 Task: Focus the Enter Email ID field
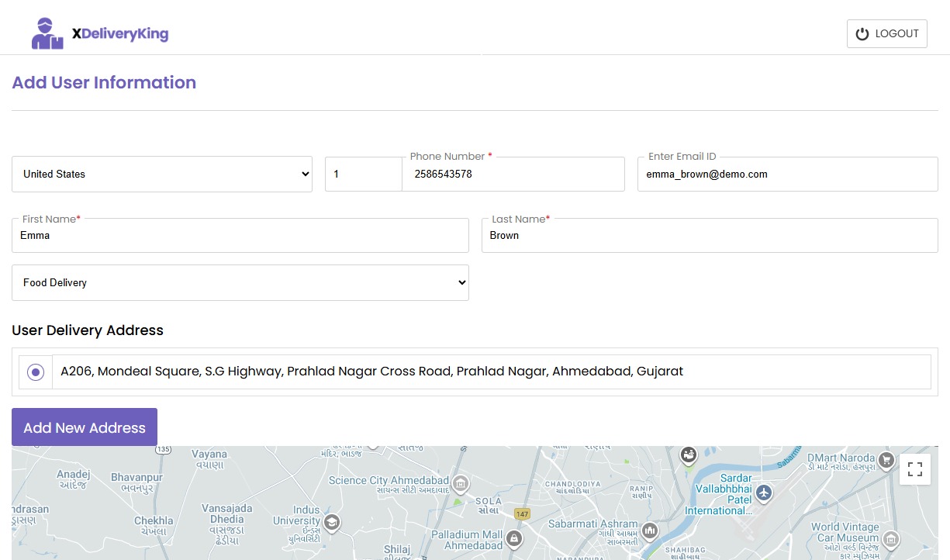coord(787,175)
